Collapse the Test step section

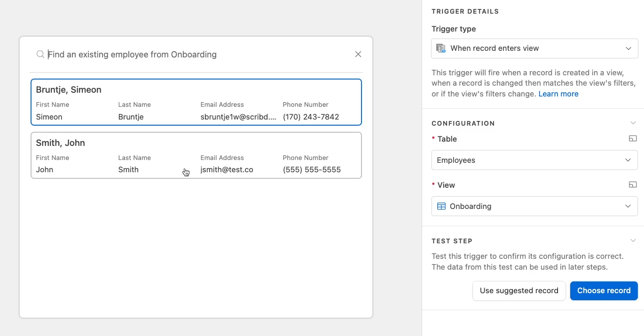(633, 240)
